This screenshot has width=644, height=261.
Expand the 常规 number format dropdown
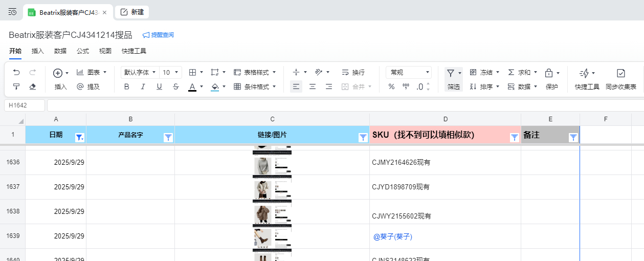coord(409,73)
